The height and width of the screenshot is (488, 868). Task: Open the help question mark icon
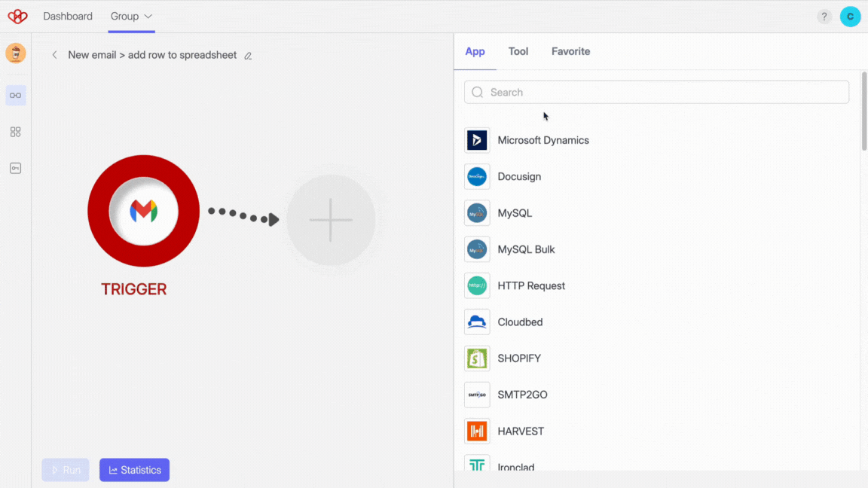pyautogui.click(x=824, y=17)
